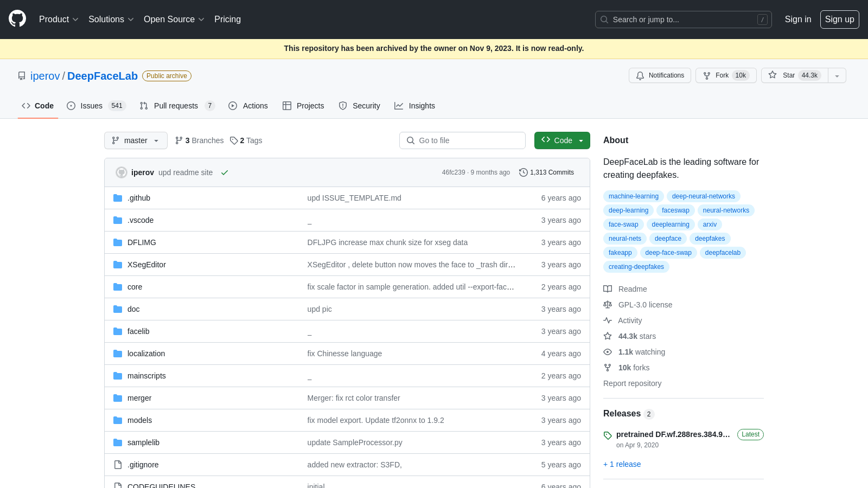
Task: Click the Notifications bell icon
Action: click(x=640, y=75)
